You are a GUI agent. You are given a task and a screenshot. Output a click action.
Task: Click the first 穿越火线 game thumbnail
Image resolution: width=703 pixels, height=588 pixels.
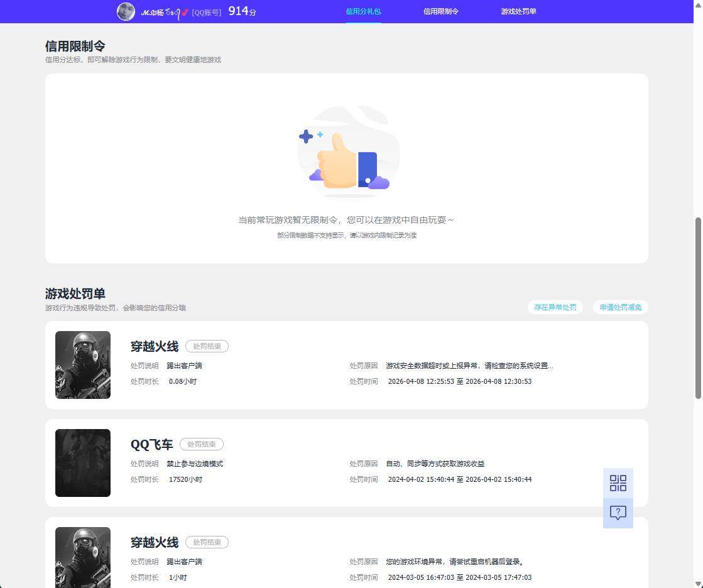[83, 365]
